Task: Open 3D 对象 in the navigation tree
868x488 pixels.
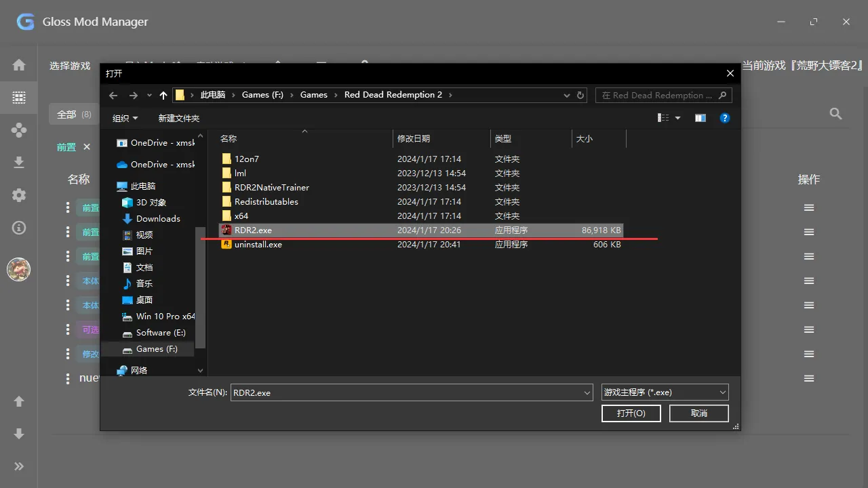Action: point(144,203)
